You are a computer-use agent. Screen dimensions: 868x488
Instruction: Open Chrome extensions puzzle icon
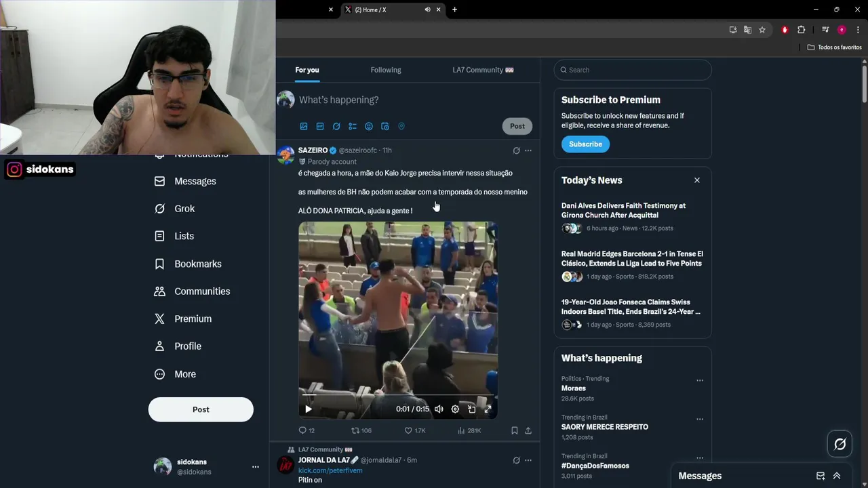tap(801, 30)
